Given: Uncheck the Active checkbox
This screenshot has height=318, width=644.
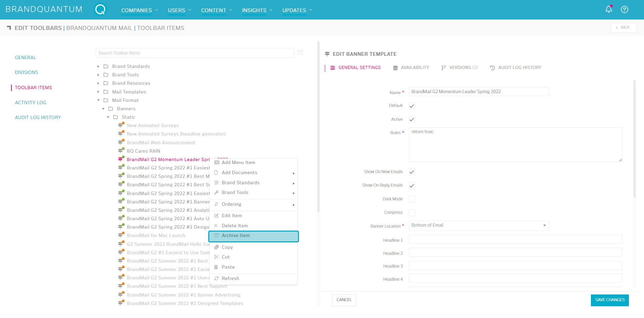Looking at the screenshot, I should click(x=412, y=119).
